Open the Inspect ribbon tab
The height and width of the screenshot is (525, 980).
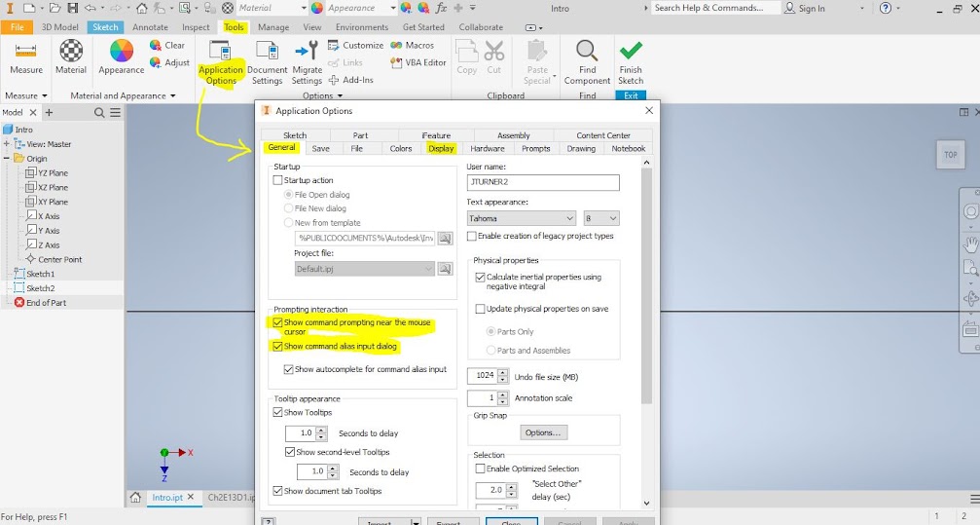(196, 27)
